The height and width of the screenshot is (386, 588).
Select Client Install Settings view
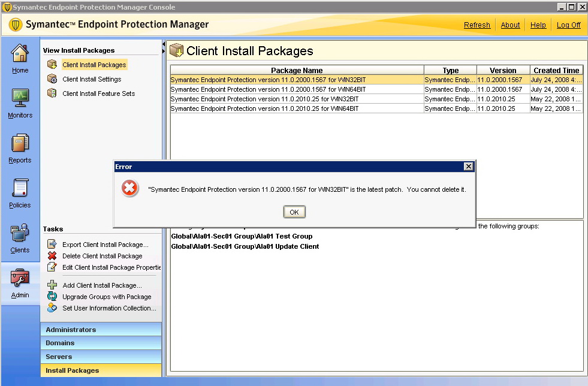[x=92, y=79]
